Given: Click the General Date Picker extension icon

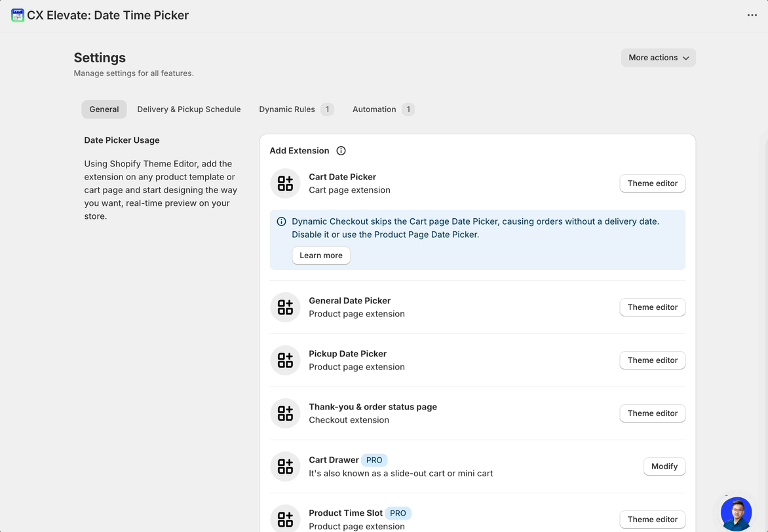Looking at the screenshot, I should point(285,308).
